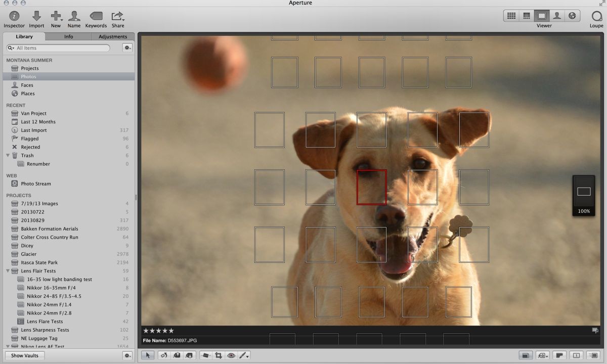
Task: Select the Rotate tool
Action: coord(165,355)
